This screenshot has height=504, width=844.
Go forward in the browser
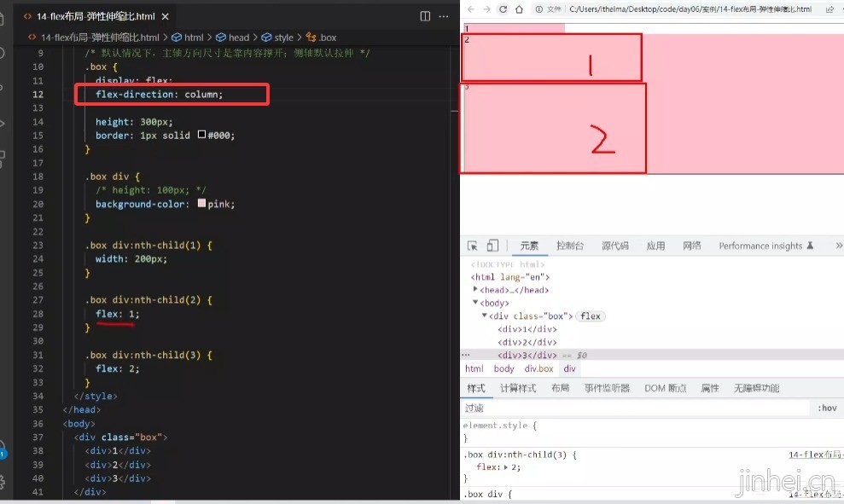486,9
